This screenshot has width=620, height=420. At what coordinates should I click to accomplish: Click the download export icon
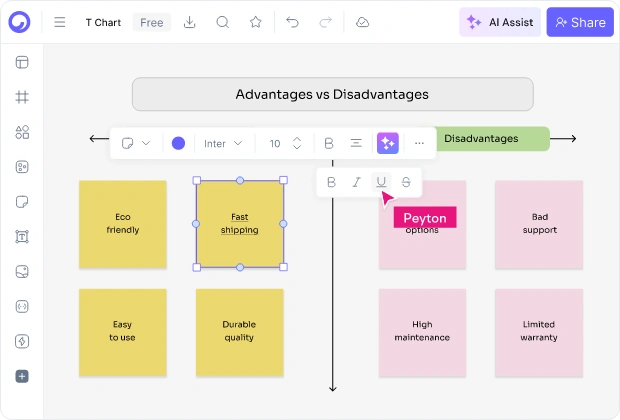point(190,22)
